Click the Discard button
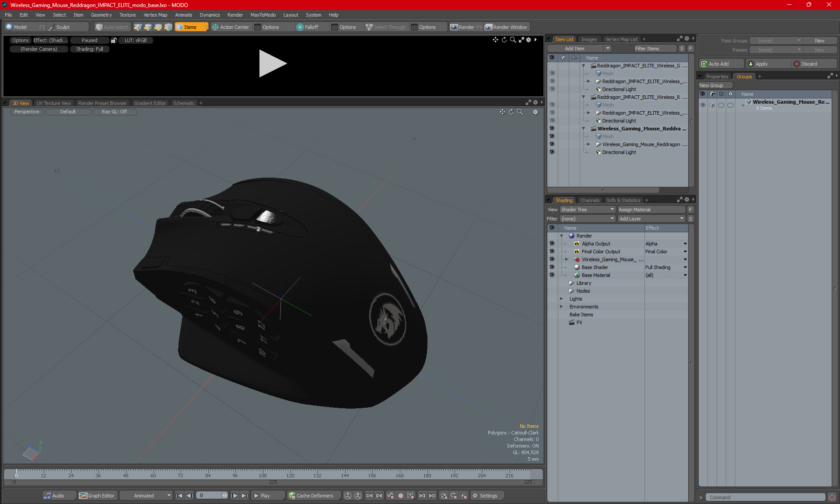Image resolution: width=840 pixels, height=504 pixels. [814, 64]
